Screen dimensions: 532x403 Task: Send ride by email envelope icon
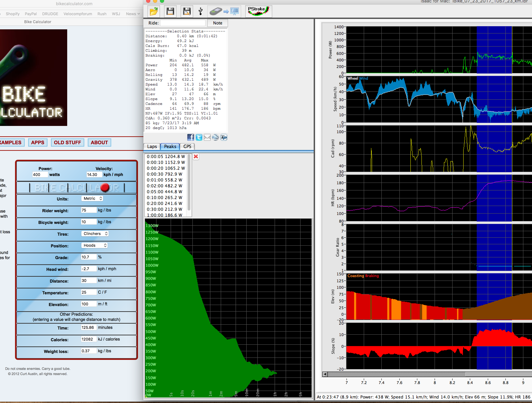click(207, 137)
